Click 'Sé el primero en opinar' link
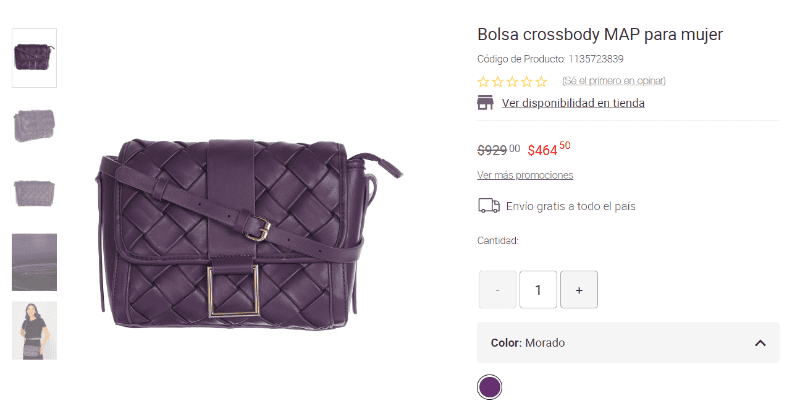 613,81
